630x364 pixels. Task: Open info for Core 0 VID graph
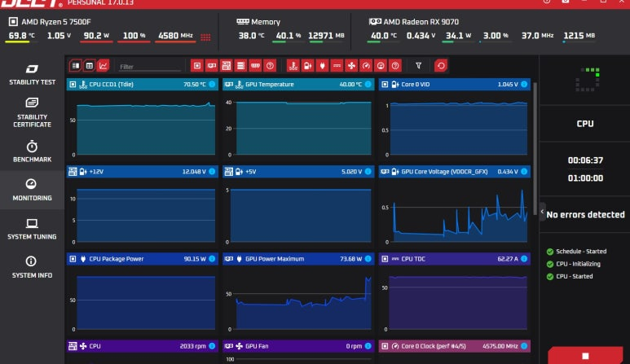click(x=524, y=84)
